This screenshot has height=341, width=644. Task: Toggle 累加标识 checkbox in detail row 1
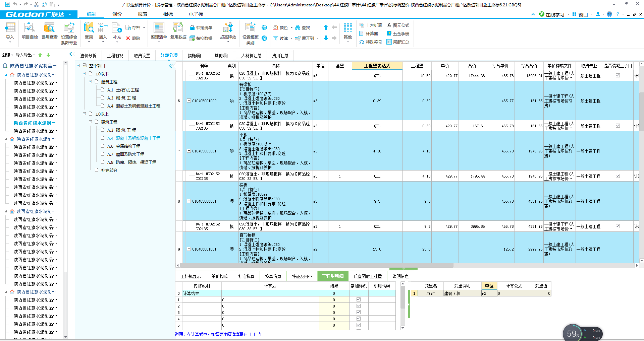[359, 299]
